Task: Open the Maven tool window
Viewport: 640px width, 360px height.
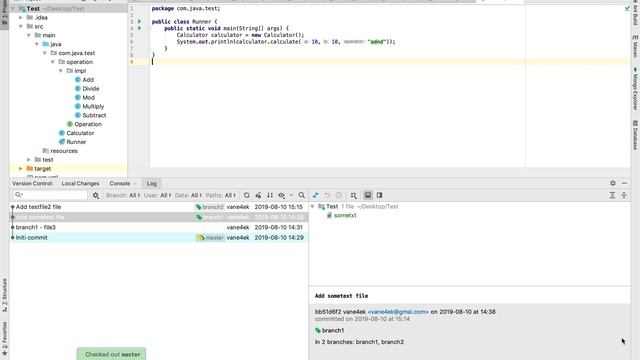Action: (x=635, y=46)
